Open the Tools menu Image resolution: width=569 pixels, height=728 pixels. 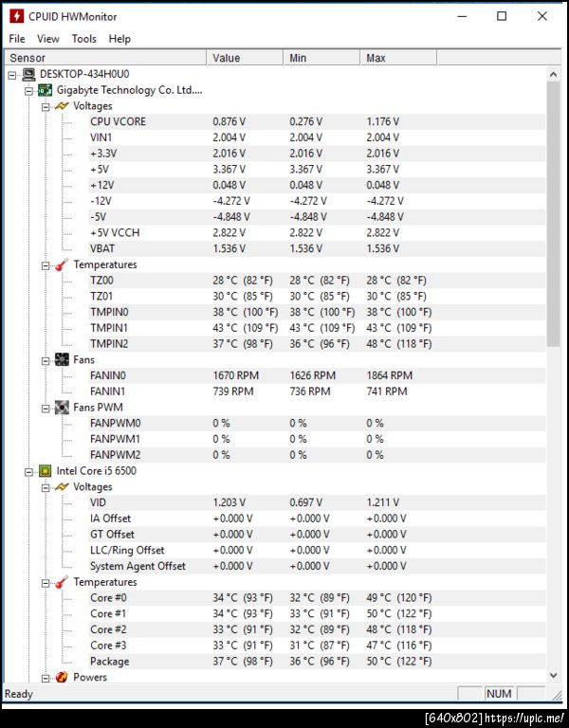point(84,39)
